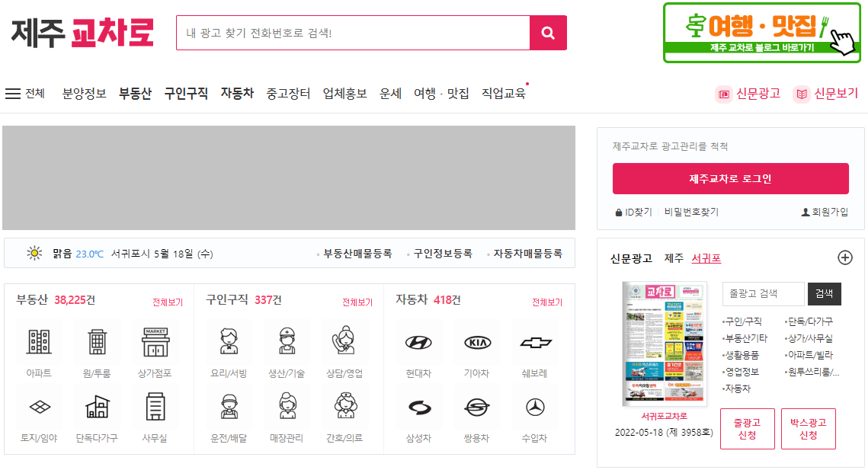868x470 pixels.
Task: Click the 서귀포교차로 newspaper thumbnail
Action: 665,344
